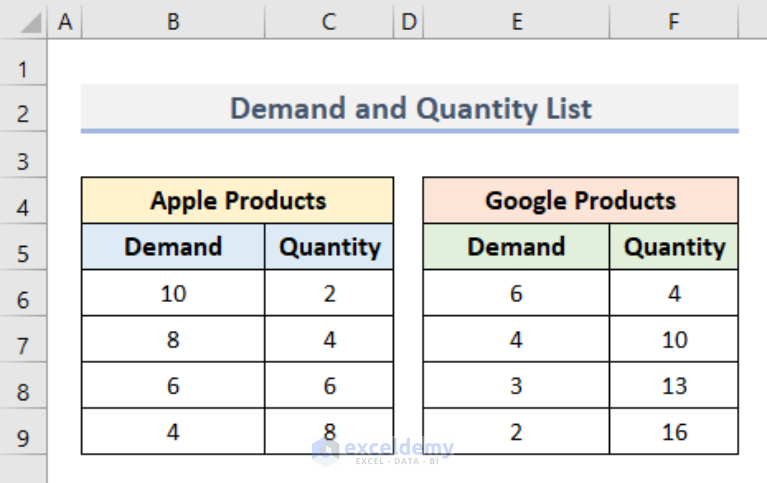767x483 pixels.
Task: Select column E header
Action: pos(517,22)
